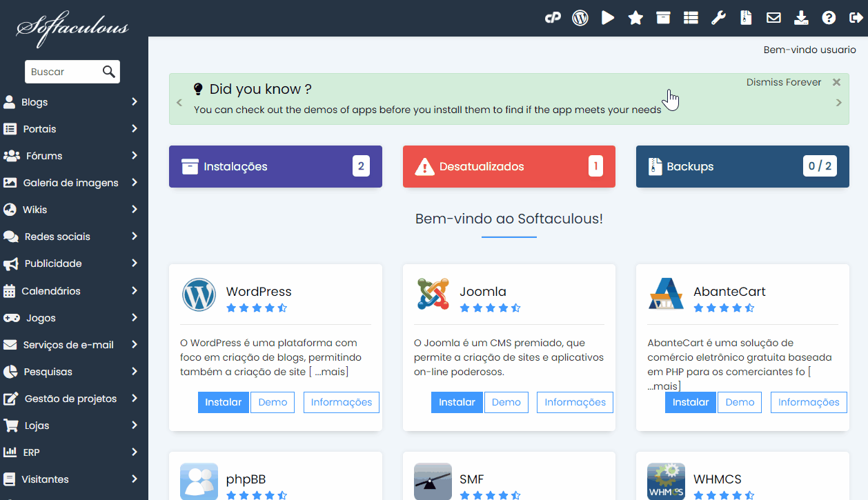Open the installations box icon in top bar
The height and width of the screenshot is (500, 868).
coord(663,18)
